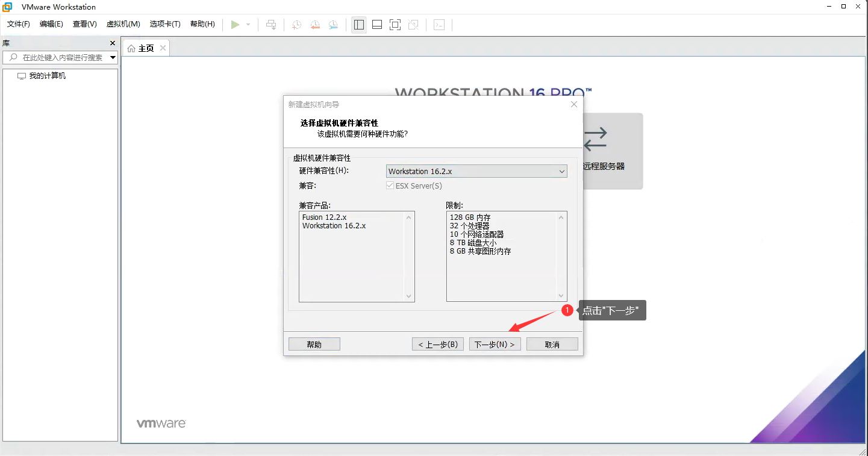Click the green power-on play icon
This screenshot has width=868, height=456.
(235, 25)
